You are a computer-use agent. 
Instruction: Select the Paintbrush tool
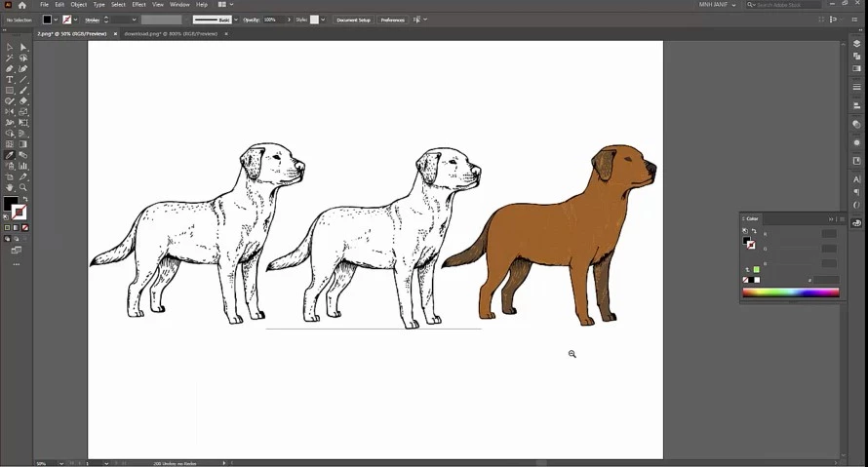(23, 91)
